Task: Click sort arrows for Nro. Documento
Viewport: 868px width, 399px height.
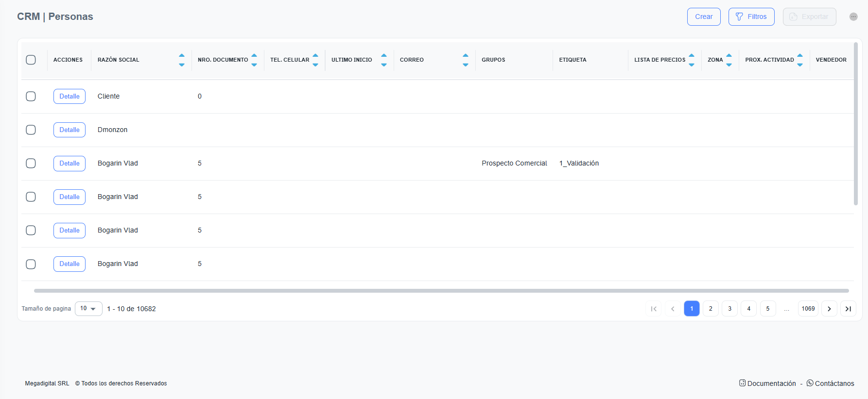Action: [254, 60]
